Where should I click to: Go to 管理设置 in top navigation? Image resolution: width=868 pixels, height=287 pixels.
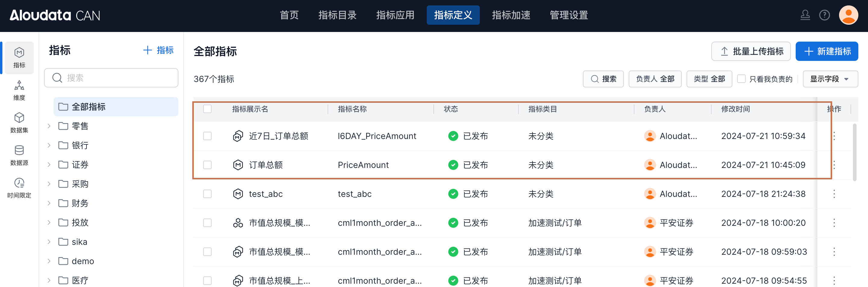(x=568, y=15)
